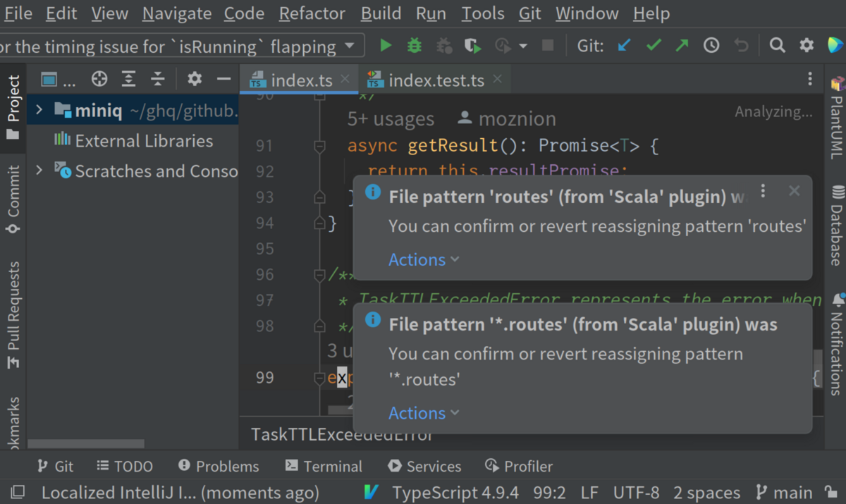Screen dimensions: 846x504
Task: Open the Profiler tool window
Action: coord(519,466)
